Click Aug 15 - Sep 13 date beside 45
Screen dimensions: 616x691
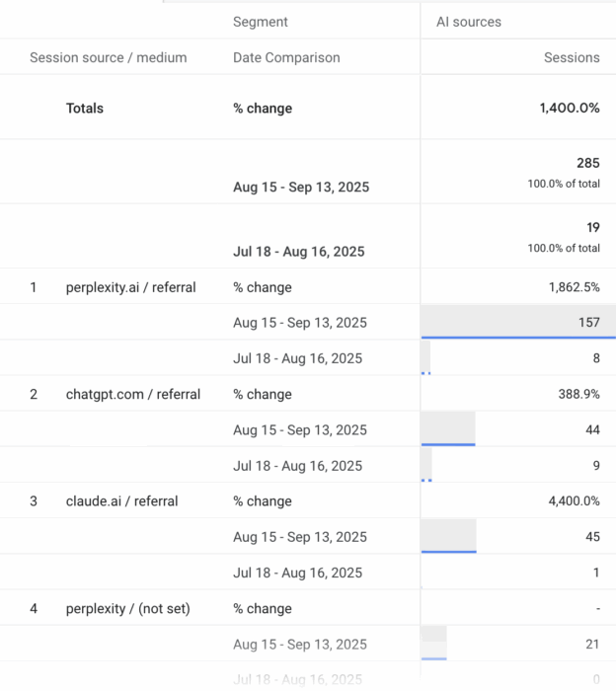tap(300, 537)
